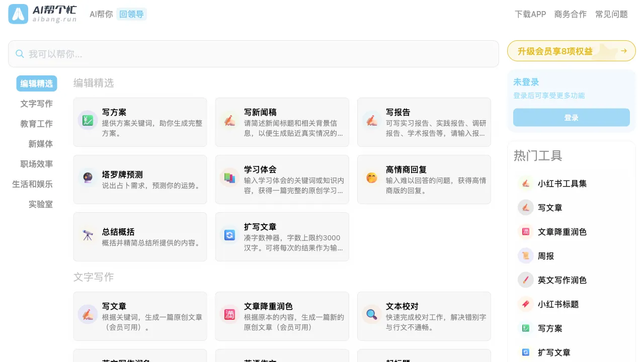Click the 小红书工具集 icon in hot tools
644x362 pixels.
tap(526, 184)
